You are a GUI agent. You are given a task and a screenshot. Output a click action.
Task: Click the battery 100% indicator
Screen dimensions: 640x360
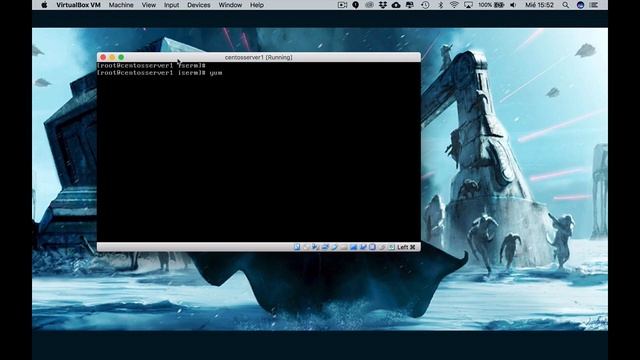click(x=491, y=5)
